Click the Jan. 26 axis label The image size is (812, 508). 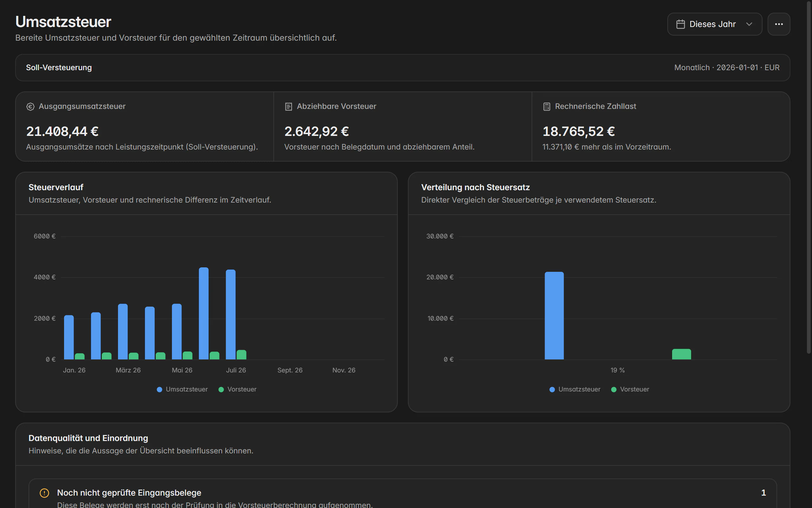click(74, 370)
